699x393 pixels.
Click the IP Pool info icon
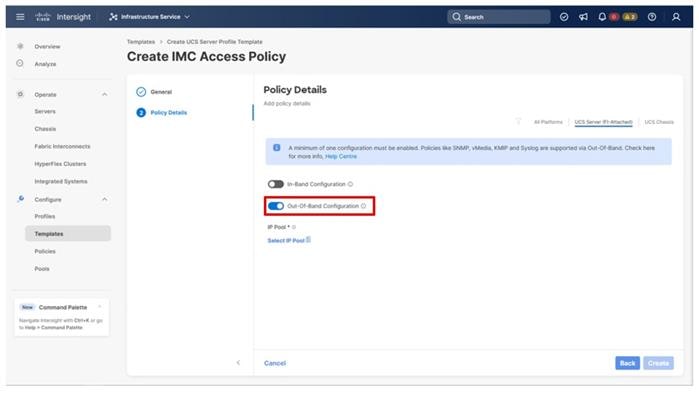(294, 227)
